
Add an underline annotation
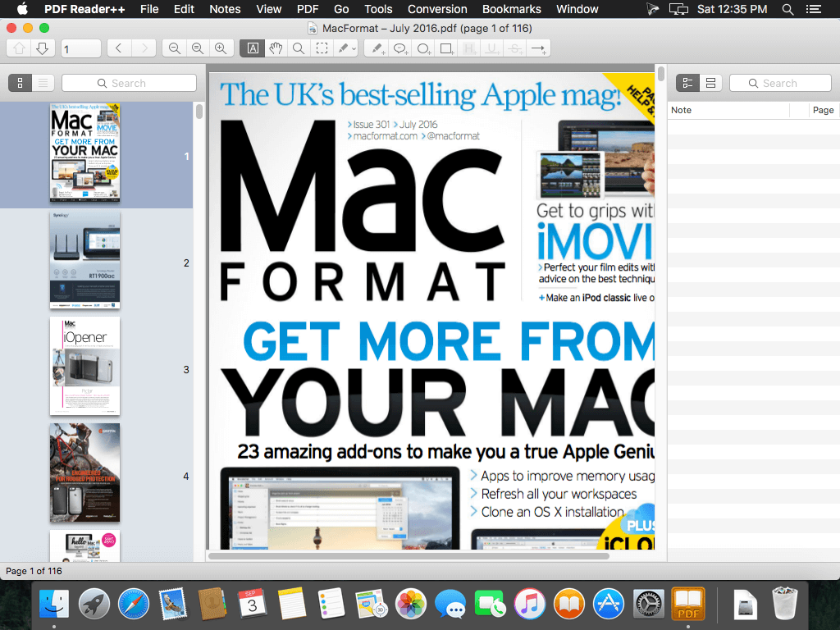point(492,48)
